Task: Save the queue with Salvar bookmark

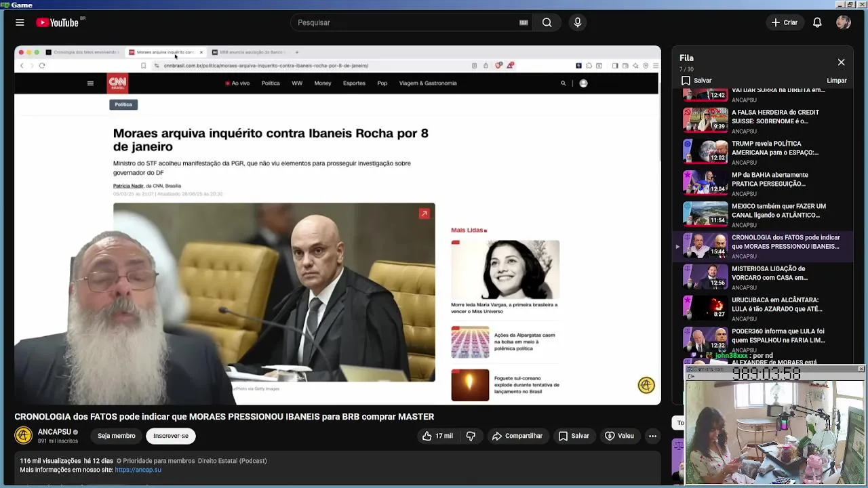Action: (696, 81)
